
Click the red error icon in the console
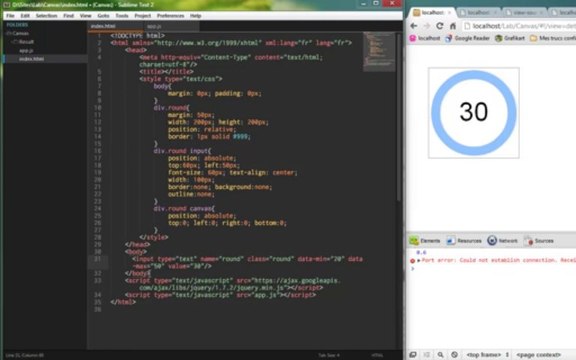coord(412,261)
